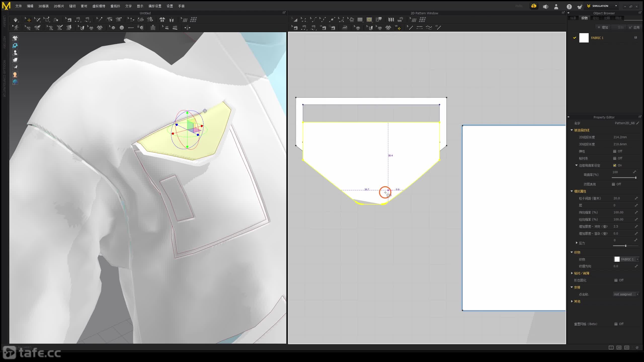Expand the 其他 section
This screenshot has height=362, width=644.
point(572,301)
